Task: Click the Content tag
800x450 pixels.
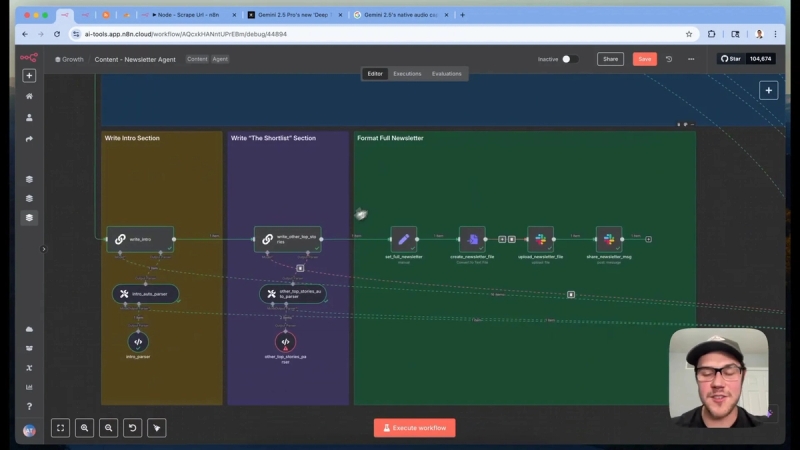Action: [x=197, y=59]
